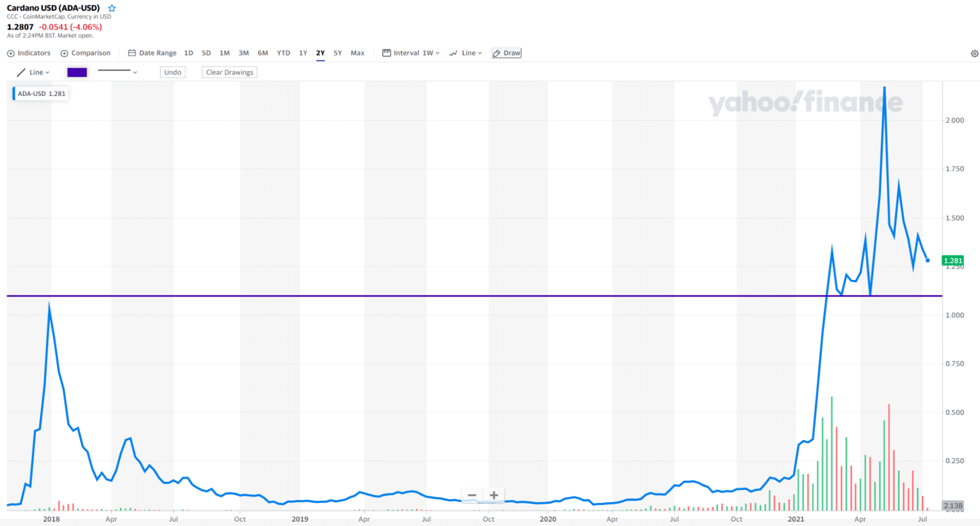Open chart settings gear icon

coord(975,53)
